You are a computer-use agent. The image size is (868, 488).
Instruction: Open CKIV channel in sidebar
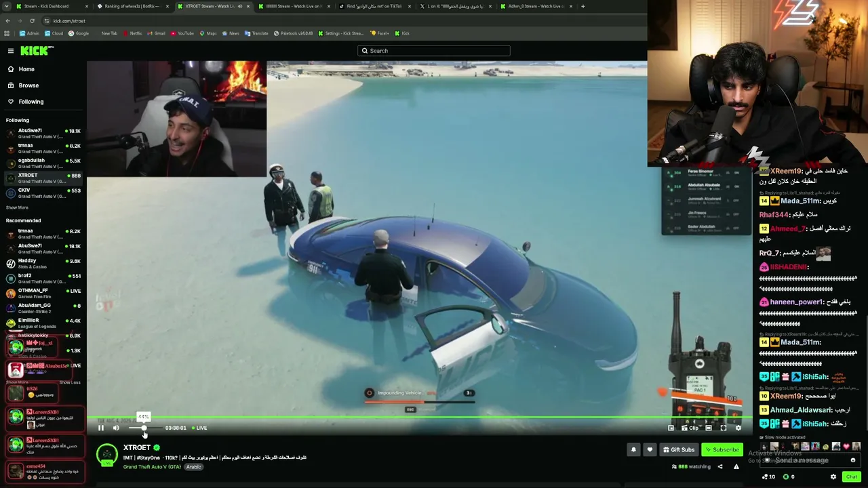click(x=43, y=193)
